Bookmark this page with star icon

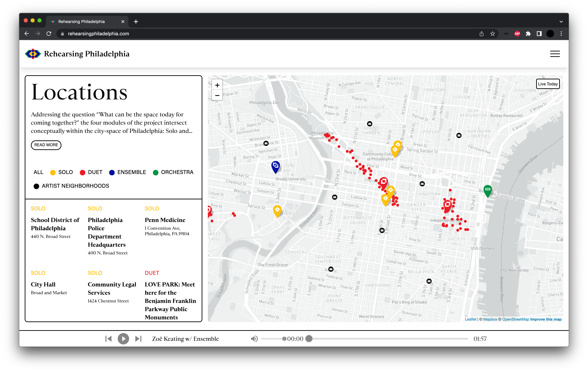(x=492, y=34)
